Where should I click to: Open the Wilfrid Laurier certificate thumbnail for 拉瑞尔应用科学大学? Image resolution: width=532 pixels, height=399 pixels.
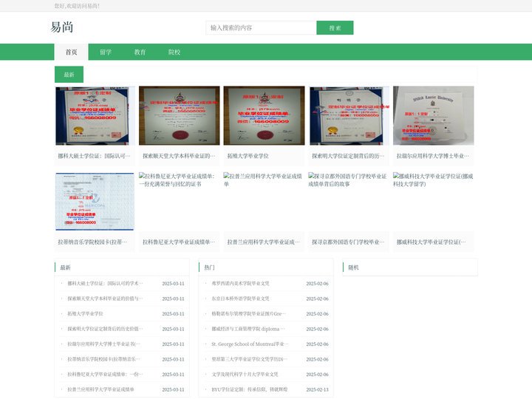coord(433,116)
